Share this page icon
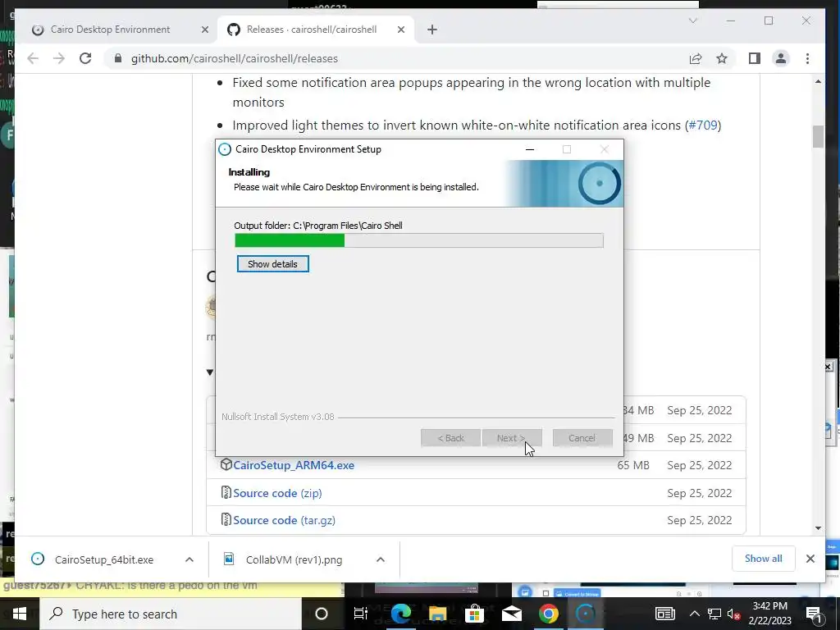 click(x=696, y=58)
